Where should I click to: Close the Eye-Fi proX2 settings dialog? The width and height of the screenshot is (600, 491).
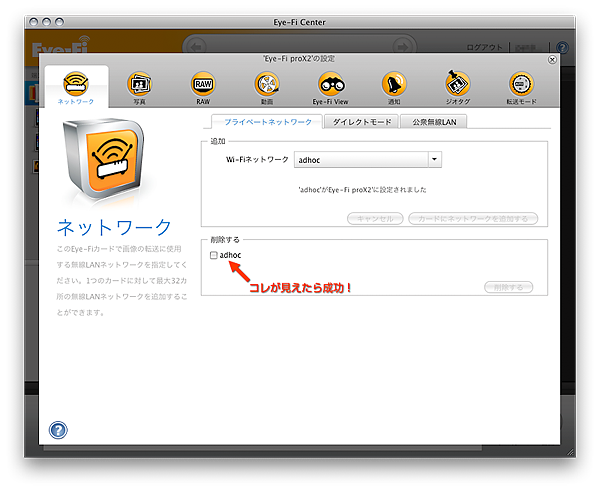(x=552, y=60)
